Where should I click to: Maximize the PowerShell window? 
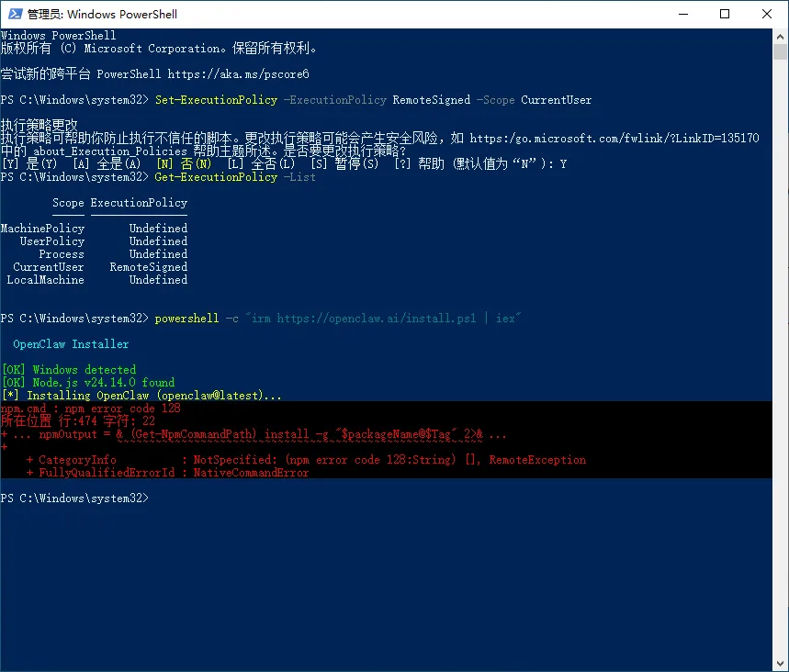pos(725,14)
